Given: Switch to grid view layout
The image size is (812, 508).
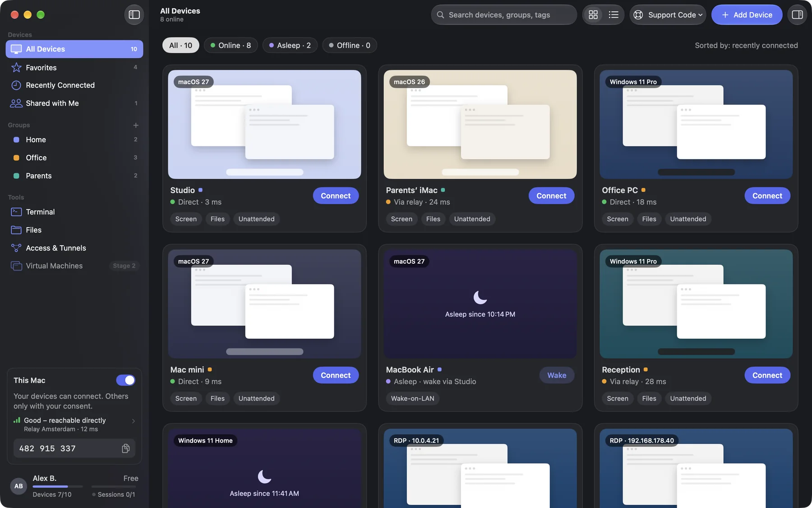Looking at the screenshot, I should pyautogui.click(x=593, y=15).
